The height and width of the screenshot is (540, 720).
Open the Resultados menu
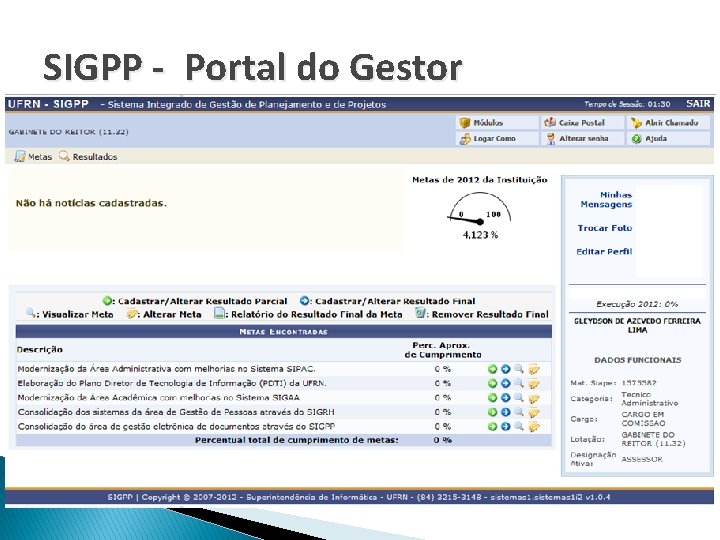tap(88, 157)
